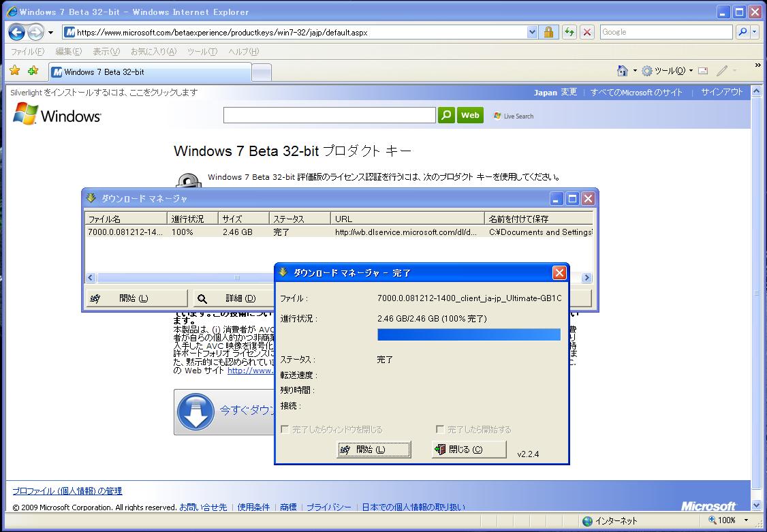
Task: Click the address bar URL field
Action: (x=295, y=33)
